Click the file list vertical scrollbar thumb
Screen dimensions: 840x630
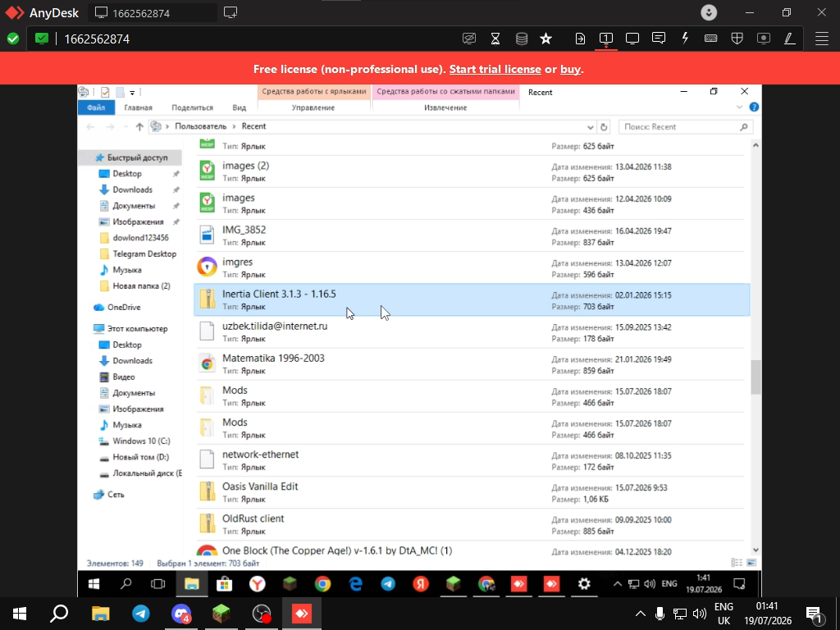coord(756,377)
